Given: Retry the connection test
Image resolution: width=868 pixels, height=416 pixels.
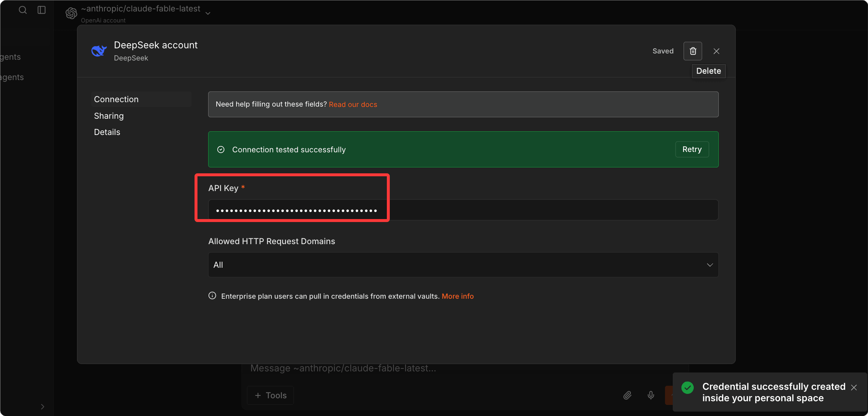Looking at the screenshot, I should (692, 149).
